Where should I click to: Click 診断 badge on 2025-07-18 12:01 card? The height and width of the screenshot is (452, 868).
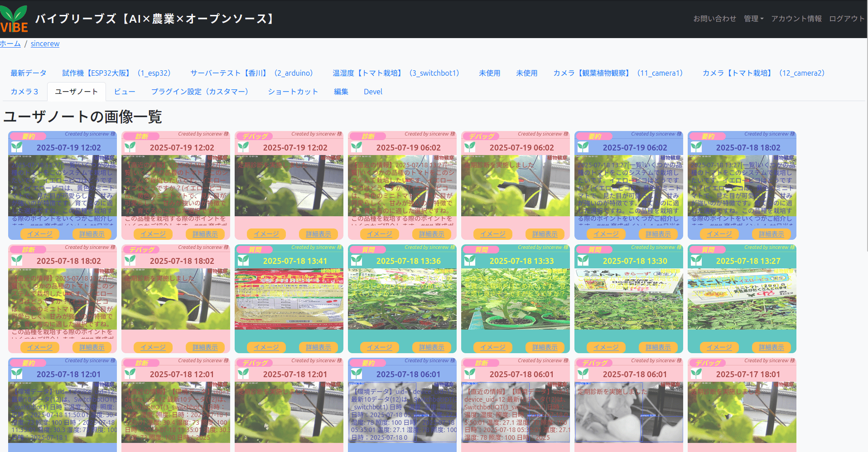[x=141, y=363]
